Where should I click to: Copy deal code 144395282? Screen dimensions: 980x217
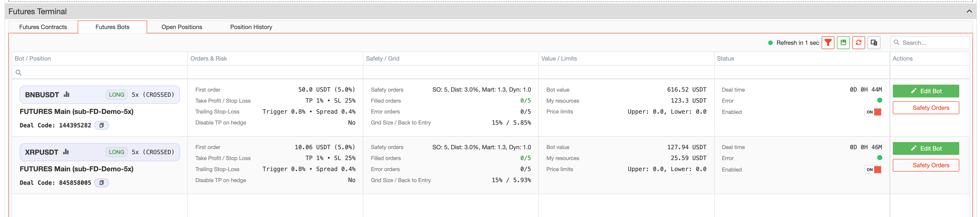(x=102, y=125)
